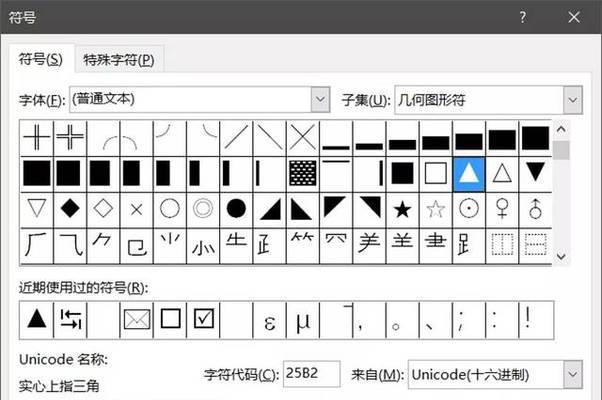Choose the diagonal cross box-drawing symbol
This screenshot has height=400, width=602.
point(303,138)
